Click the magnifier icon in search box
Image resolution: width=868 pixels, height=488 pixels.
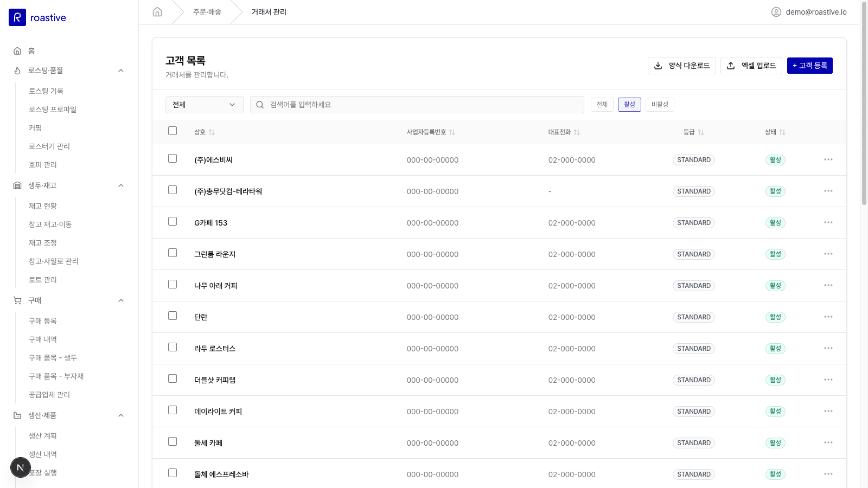(x=260, y=105)
